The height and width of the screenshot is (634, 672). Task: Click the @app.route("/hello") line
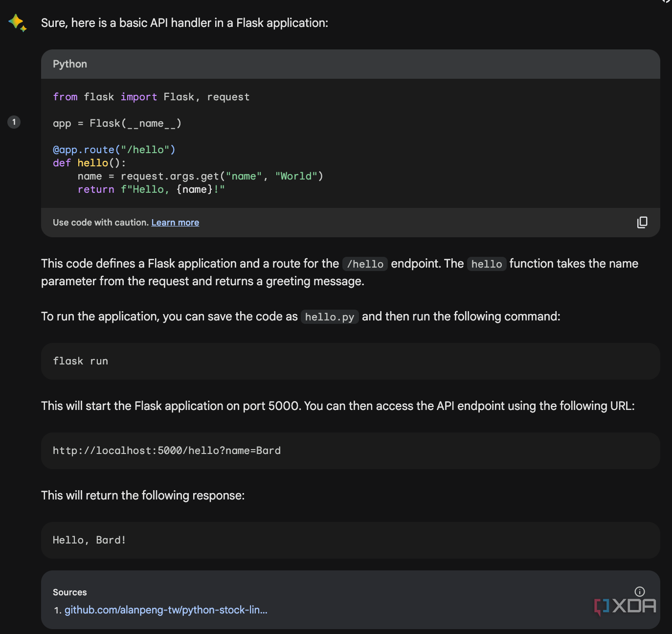point(114,150)
